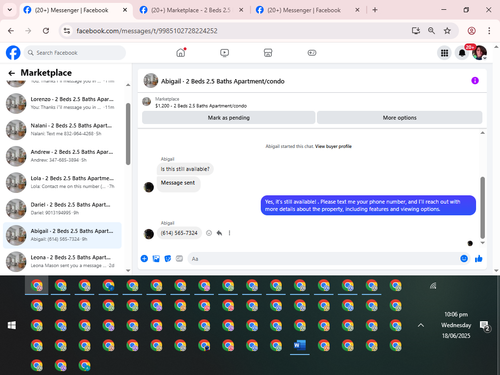Select the Abigail conversation in list
500x375 pixels.
click(x=62, y=235)
